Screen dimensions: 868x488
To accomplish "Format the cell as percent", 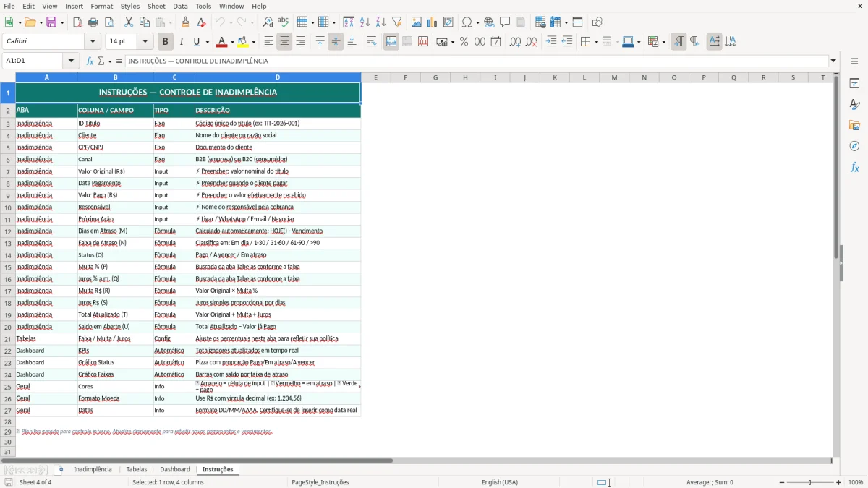I will coord(464,42).
